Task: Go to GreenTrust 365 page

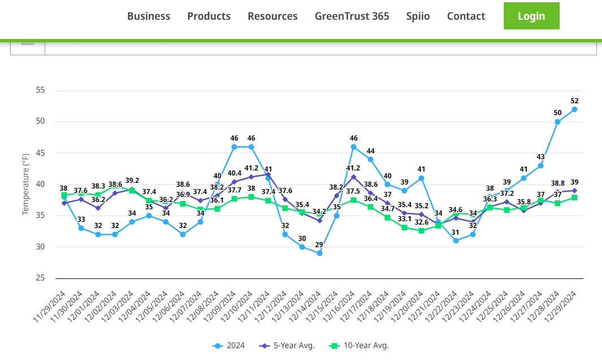Action: [x=352, y=16]
